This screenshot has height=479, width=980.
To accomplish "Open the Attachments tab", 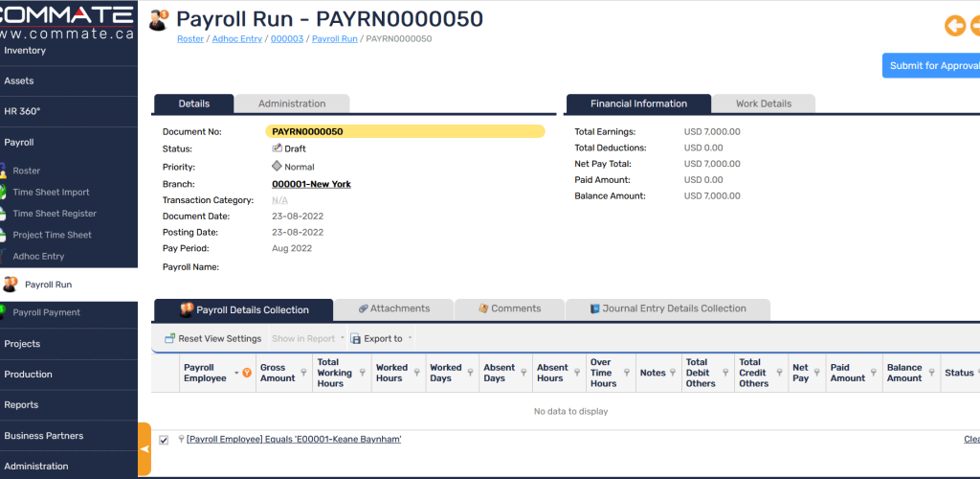I will click(x=393, y=308).
